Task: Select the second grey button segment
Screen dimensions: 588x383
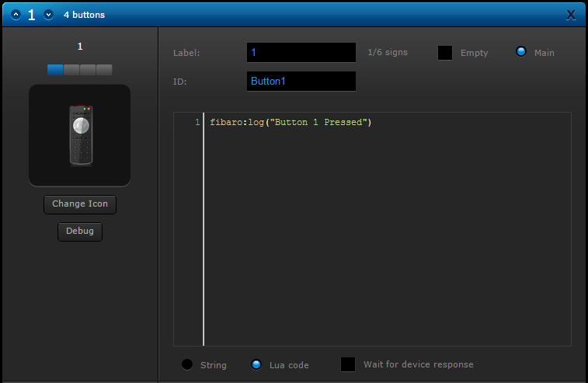Action: pyautogui.click(x=71, y=70)
